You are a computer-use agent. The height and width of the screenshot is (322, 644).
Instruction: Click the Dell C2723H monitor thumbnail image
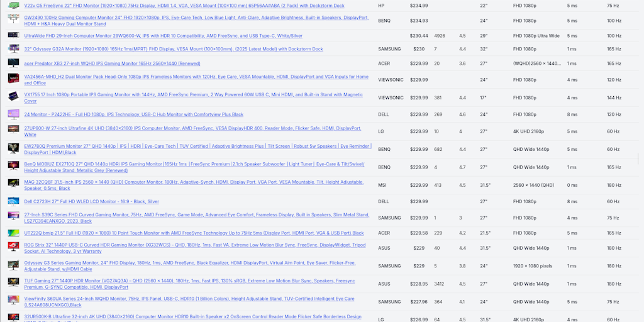pyautogui.click(x=13, y=201)
